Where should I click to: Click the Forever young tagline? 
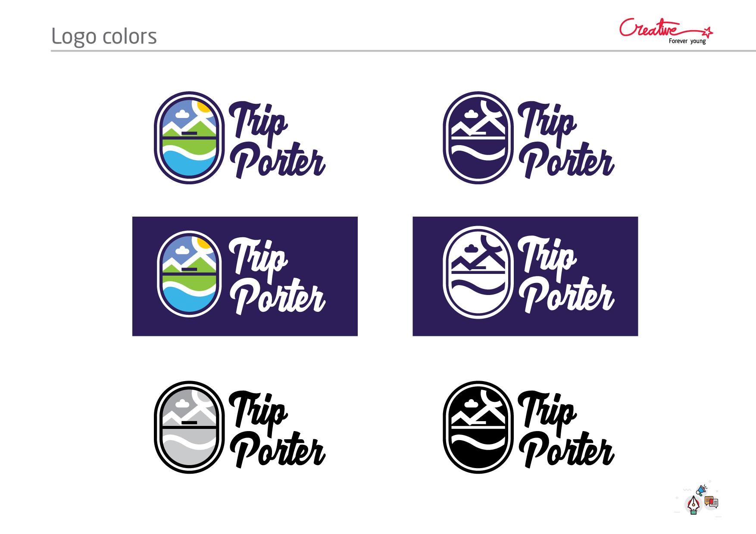(687, 41)
